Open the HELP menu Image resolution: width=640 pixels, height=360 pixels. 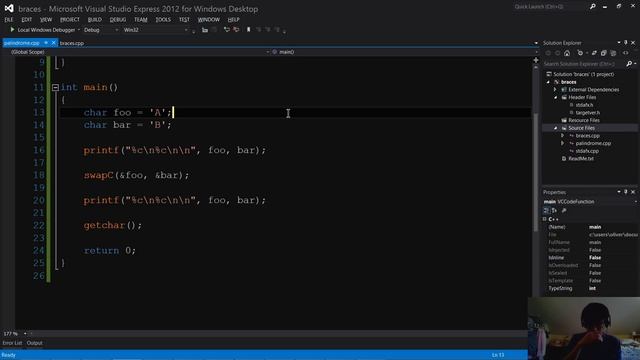tap(233, 20)
